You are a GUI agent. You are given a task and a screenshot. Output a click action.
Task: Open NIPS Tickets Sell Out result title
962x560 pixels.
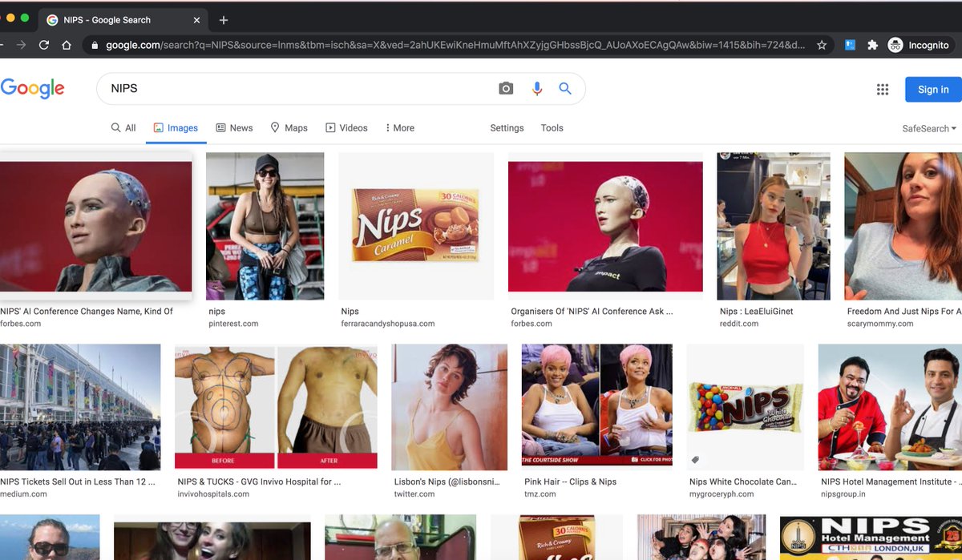(x=78, y=482)
